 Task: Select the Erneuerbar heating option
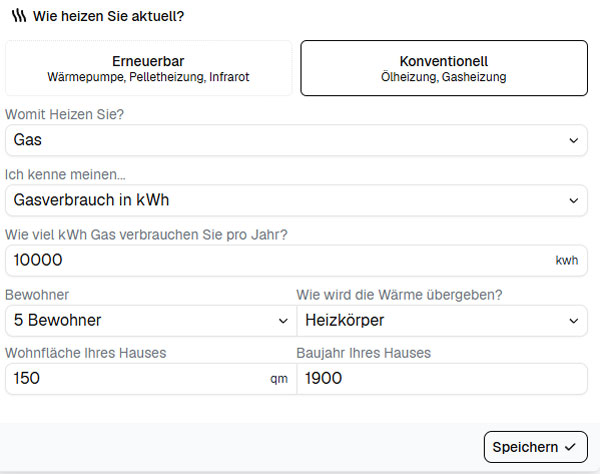coord(148,68)
